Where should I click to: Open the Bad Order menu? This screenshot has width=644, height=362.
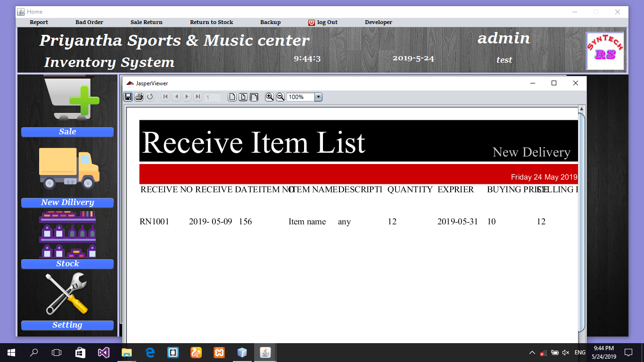click(89, 22)
